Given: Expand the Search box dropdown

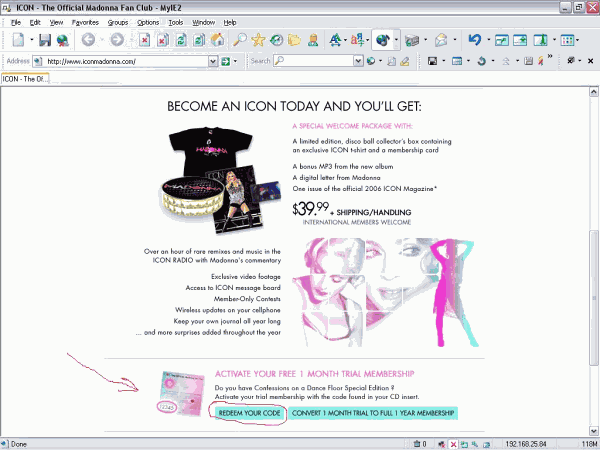Looking at the screenshot, I should coord(358,61).
